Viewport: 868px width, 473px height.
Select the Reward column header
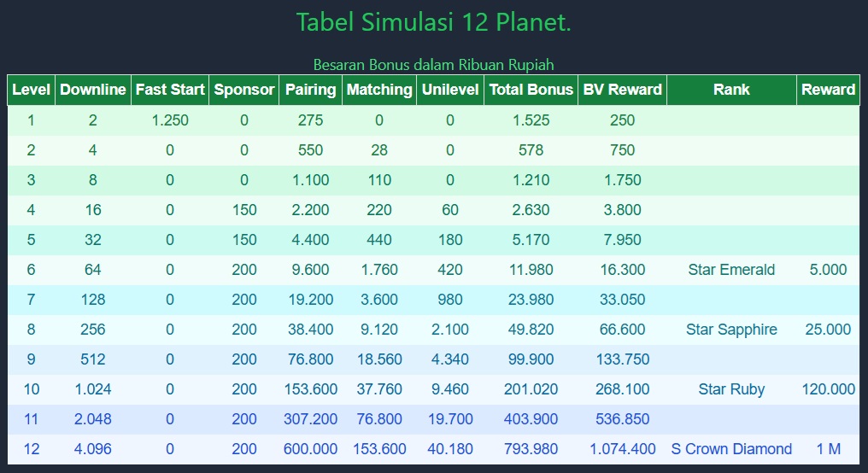coord(828,90)
